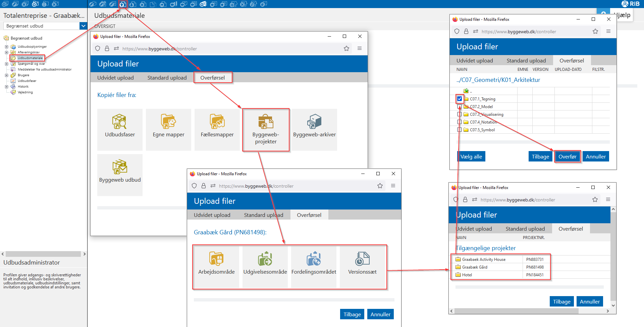
Task: Choose Egne mapper as copy source
Action: pos(168,130)
